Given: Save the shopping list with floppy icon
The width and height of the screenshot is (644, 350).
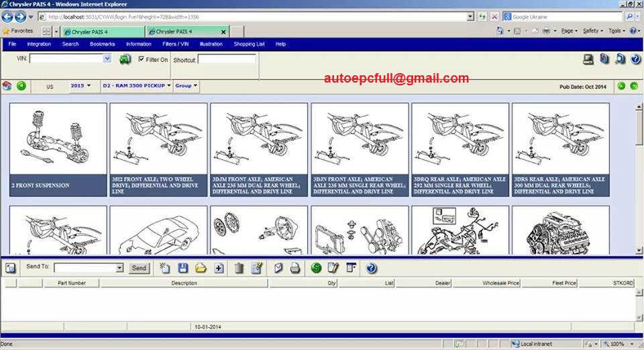Looking at the screenshot, I should pos(182,268).
